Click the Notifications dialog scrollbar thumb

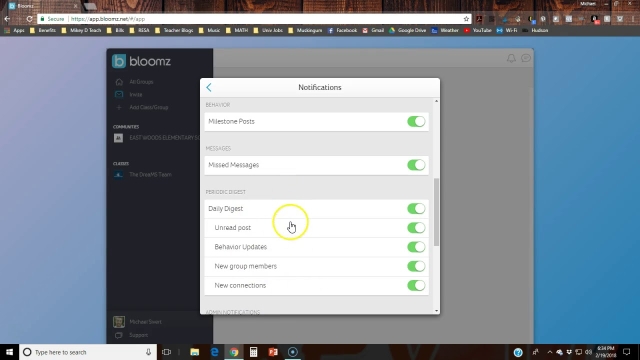[x=436, y=212]
